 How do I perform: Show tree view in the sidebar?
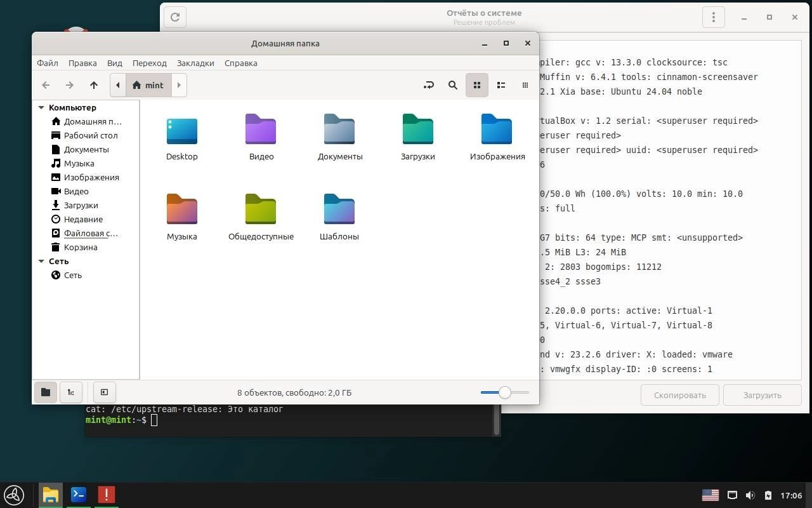click(71, 392)
